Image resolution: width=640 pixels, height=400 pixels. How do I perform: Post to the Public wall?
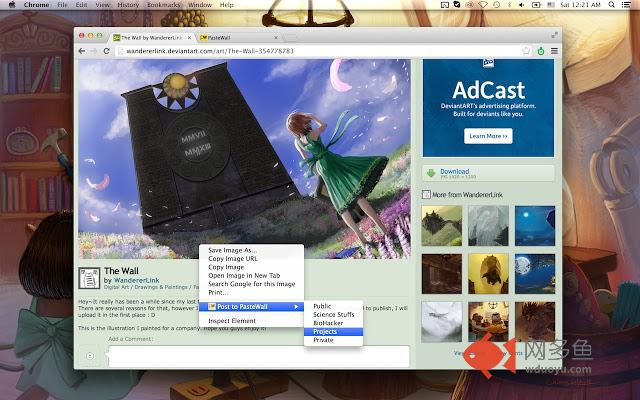[x=333, y=306]
